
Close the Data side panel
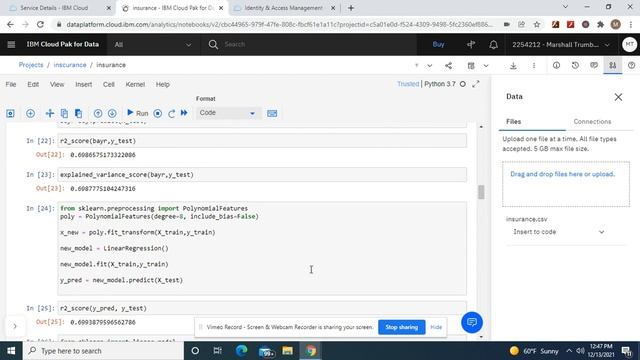618,97
